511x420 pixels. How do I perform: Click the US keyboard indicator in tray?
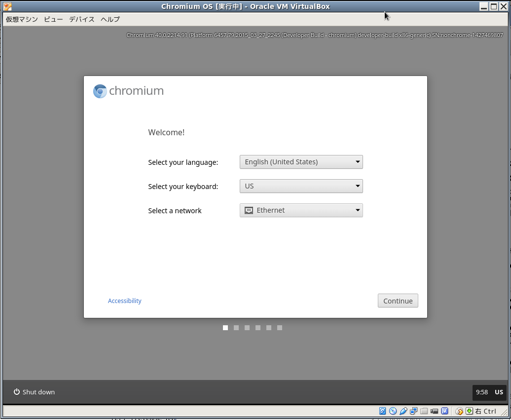499,392
